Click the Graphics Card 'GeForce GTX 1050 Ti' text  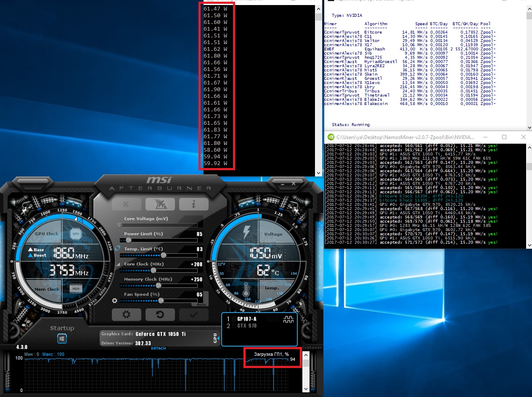[161, 334]
